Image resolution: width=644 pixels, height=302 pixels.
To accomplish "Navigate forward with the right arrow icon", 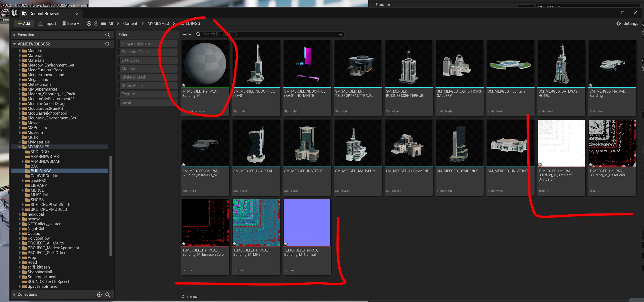I will pos(96,23).
